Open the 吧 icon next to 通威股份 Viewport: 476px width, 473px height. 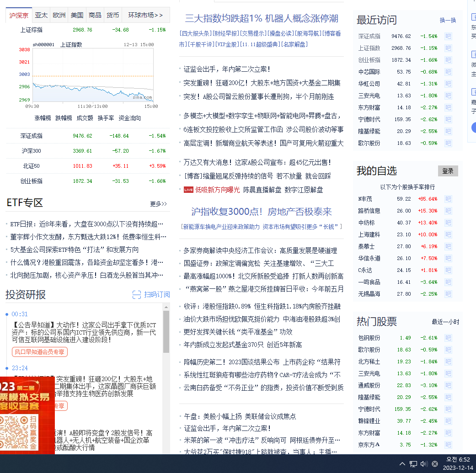(x=448, y=385)
